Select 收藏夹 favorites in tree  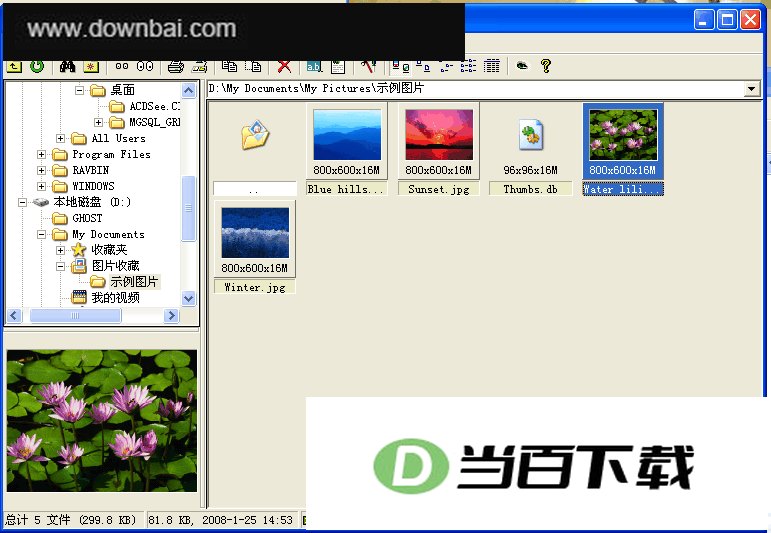pyautogui.click(x=109, y=250)
